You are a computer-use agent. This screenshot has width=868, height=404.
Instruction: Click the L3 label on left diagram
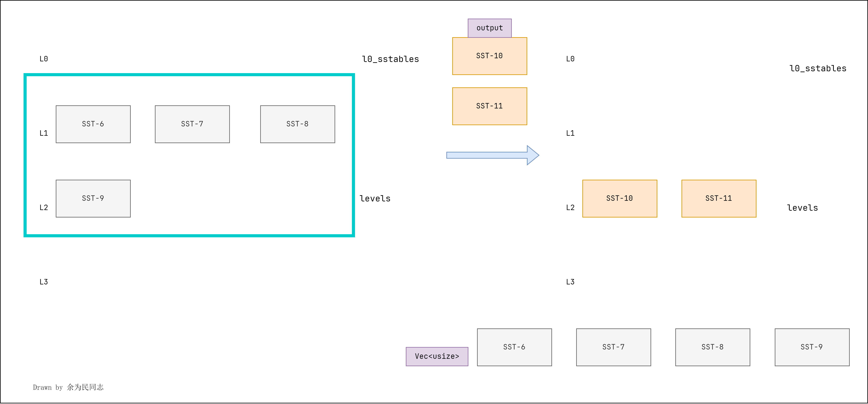click(x=44, y=282)
